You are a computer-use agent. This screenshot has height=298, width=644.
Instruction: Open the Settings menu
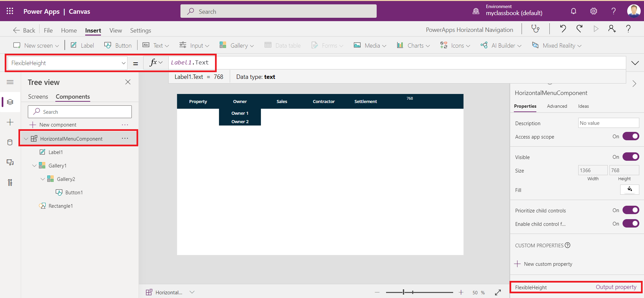tap(141, 30)
